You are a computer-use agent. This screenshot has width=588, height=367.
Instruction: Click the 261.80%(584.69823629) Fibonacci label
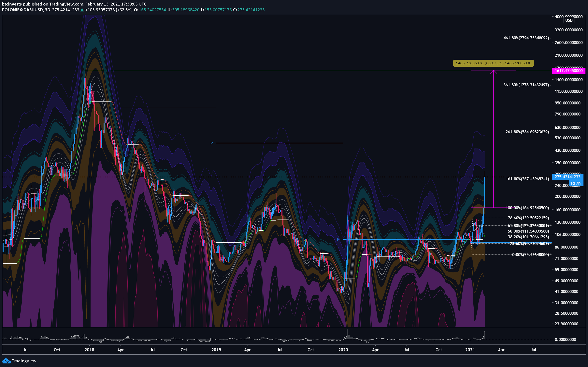[527, 132]
